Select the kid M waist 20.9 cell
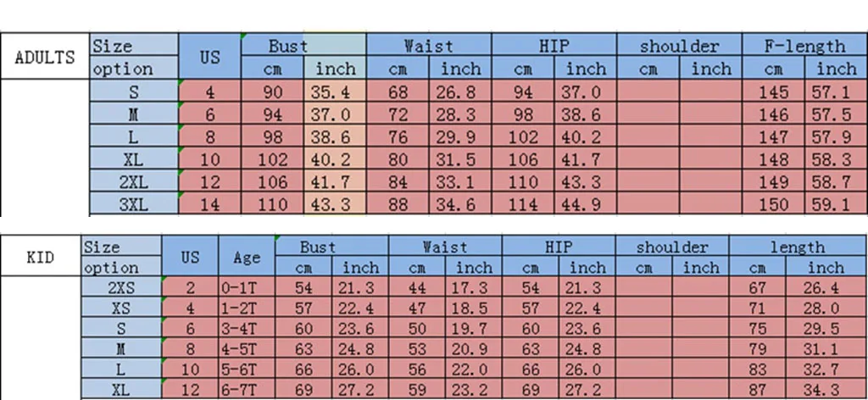868x400 pixels. click(x=473, y=348)
